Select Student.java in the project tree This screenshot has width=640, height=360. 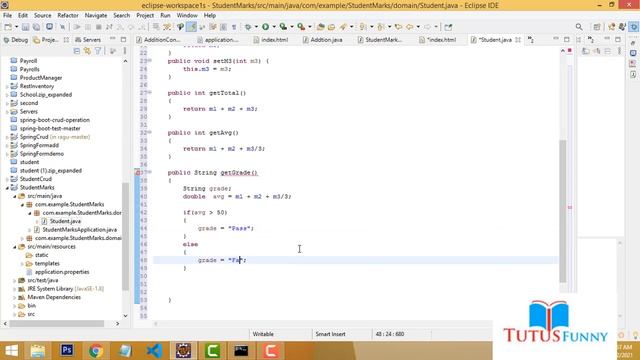(65, 221)
